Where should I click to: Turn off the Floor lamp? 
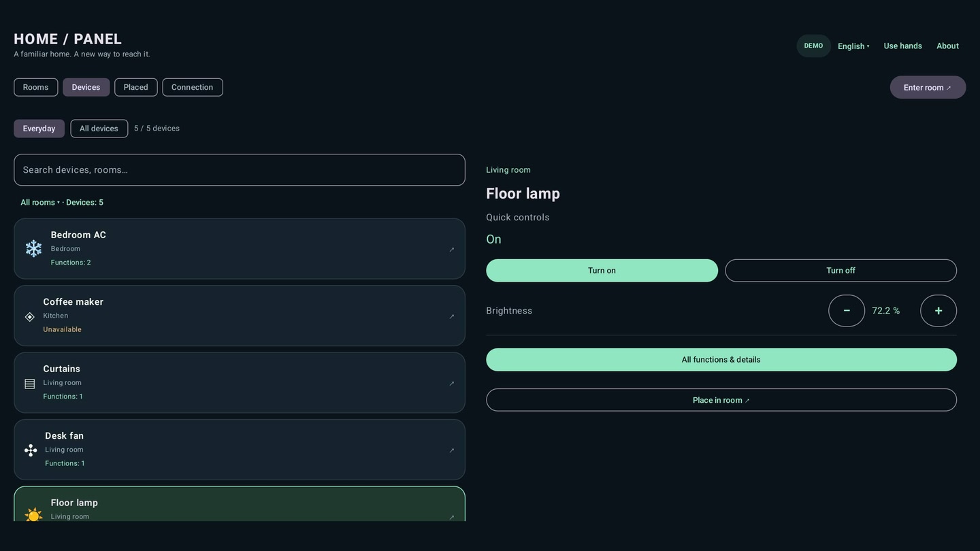[840, 271]
